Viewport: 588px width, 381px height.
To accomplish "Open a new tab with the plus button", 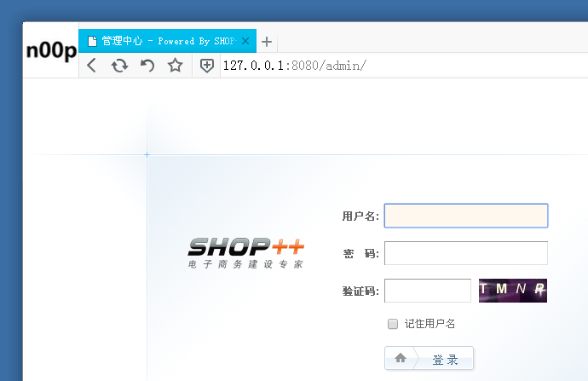I will [267, 41].
